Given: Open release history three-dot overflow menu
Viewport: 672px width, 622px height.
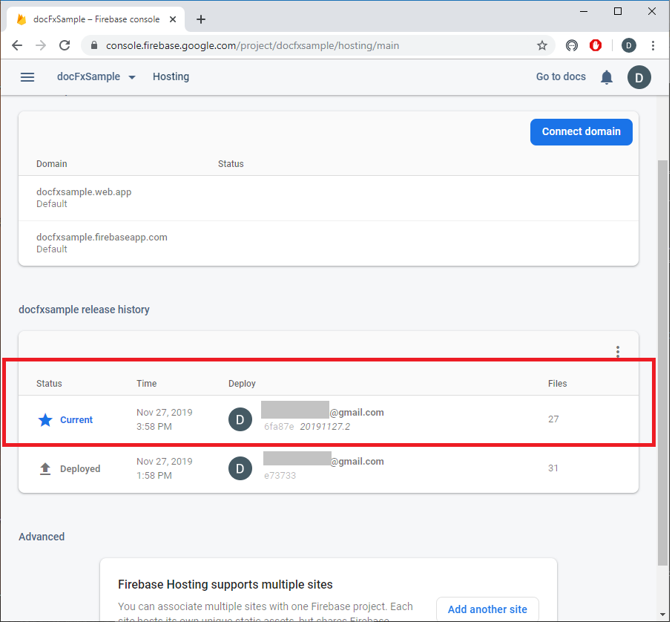Looking at the screenshot, I should click(x=618, y=352).
